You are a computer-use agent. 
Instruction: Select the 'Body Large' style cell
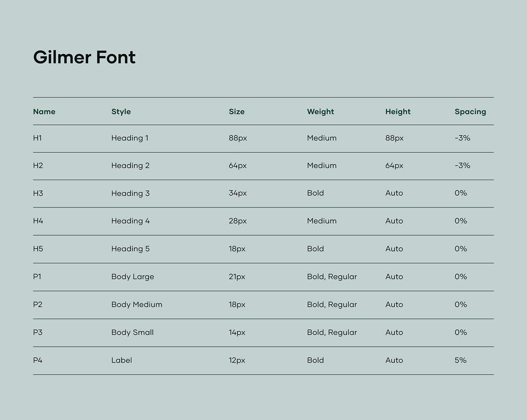pos(133,276)
